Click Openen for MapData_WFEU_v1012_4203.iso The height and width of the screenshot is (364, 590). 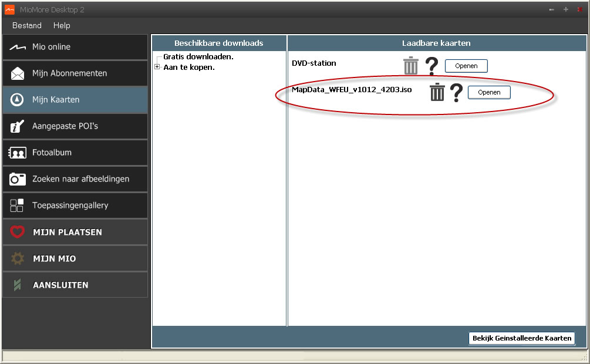(489, 92)
